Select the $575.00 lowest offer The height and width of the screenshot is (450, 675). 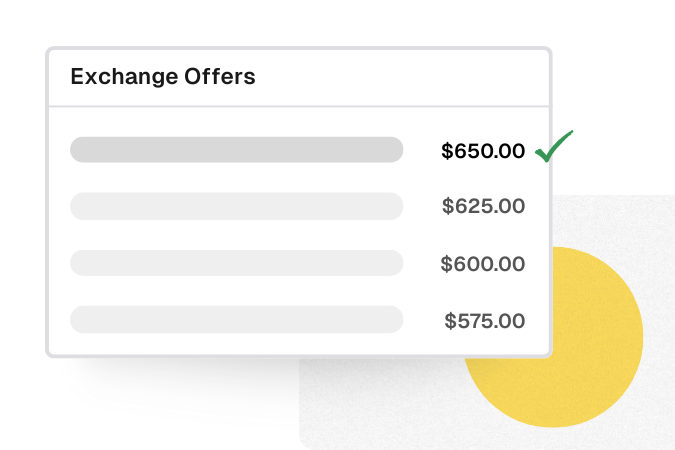tap(485, 321)
